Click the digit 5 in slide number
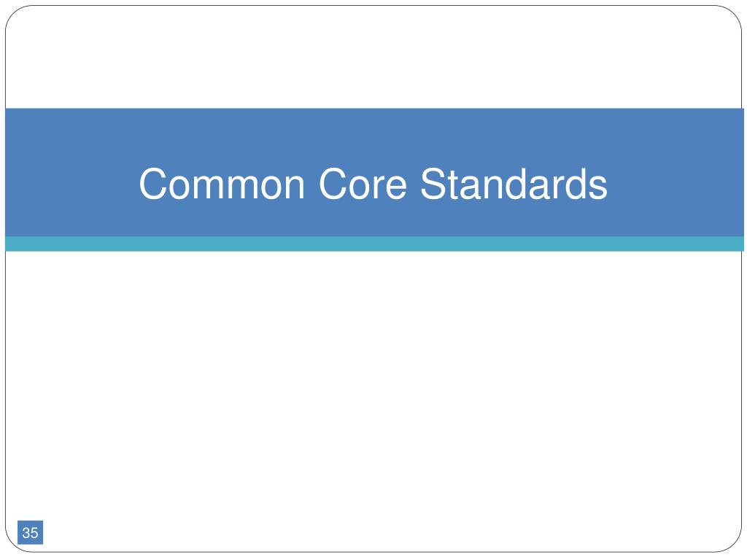The height and width of the screenshot is (560, 747). click(34, 532)
